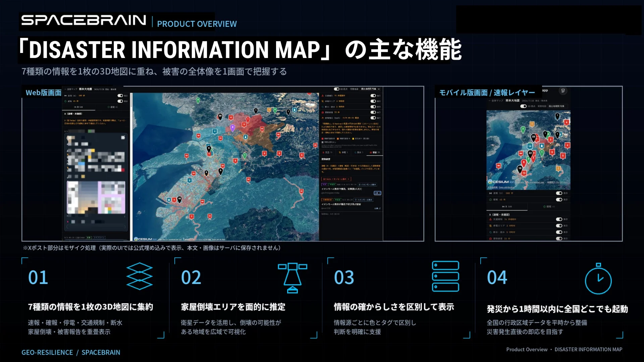Image resolution: width=644 pixels, height=362 pixels.
Task: Click the green pin numbered 2 on mobile map
Action: pyautogui.click(x=523, y=129)
